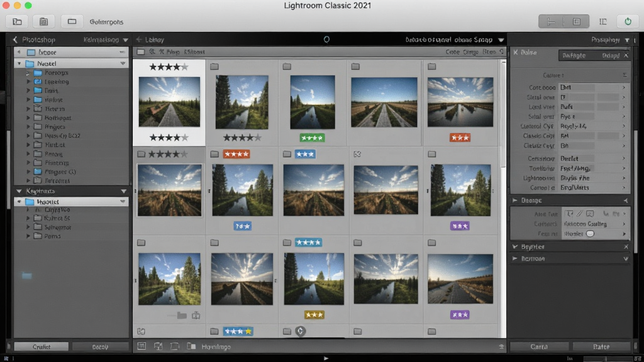The image size is (644, 362).
Task: Click the third boxed tool icon in Deange section
Action: pyautogui.click(x=590, y=214)
